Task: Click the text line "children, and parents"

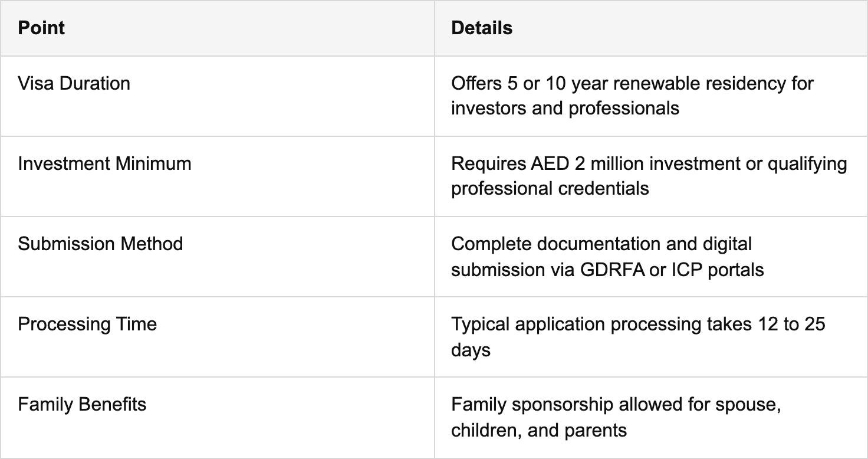Action: pos(538,430)
